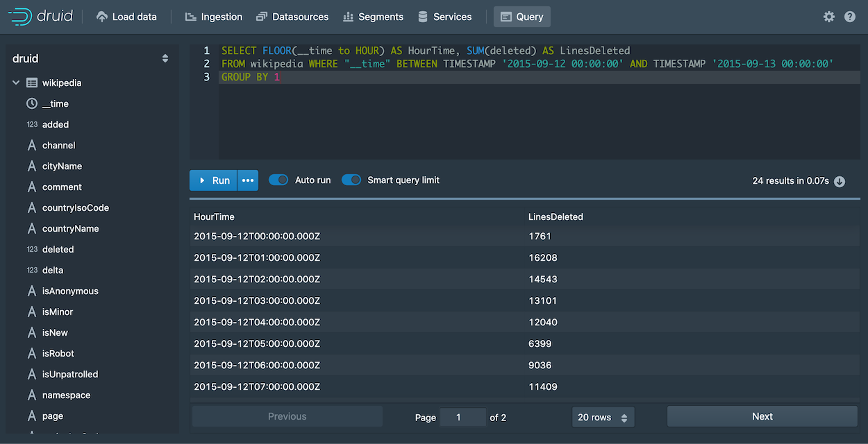Sort by the HourTime column header
This screenshot has height=444, width=868.
click(215, 216)
